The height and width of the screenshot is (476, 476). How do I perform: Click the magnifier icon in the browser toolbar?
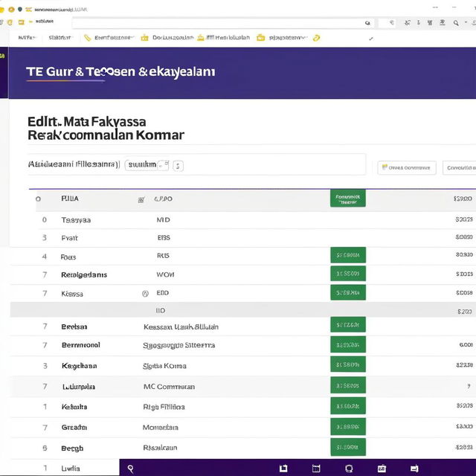click(x=456, y=23)
